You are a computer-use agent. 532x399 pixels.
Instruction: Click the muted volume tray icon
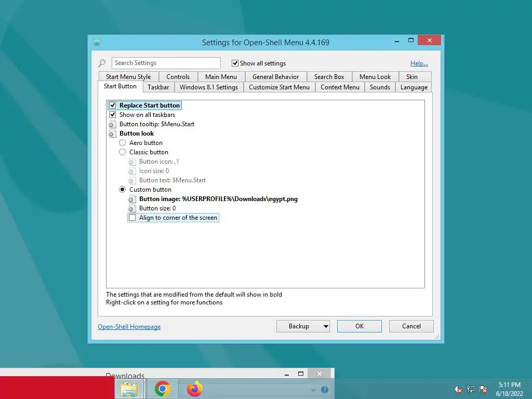point(458,389)
